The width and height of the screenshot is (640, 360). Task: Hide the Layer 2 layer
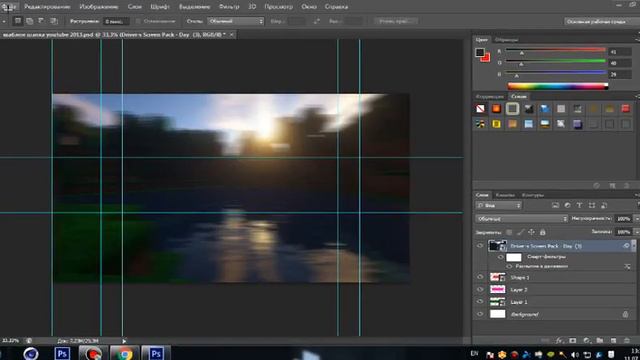[480, 289]
